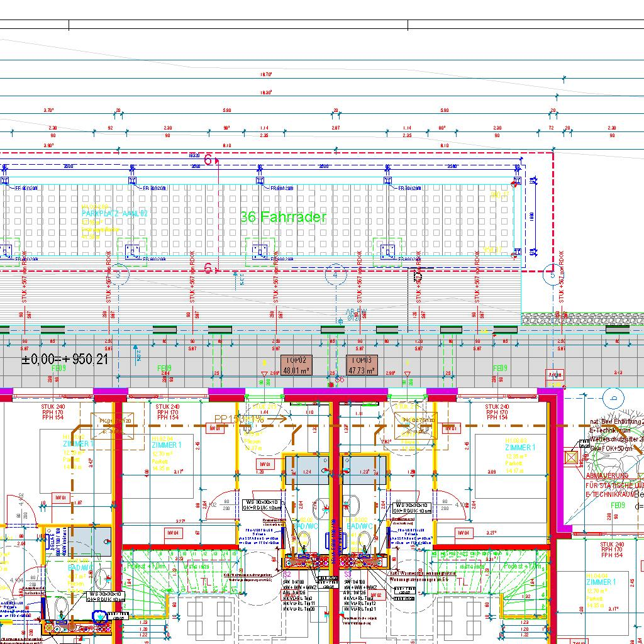Click the 18.70 overall dimension text

[265, 75]
